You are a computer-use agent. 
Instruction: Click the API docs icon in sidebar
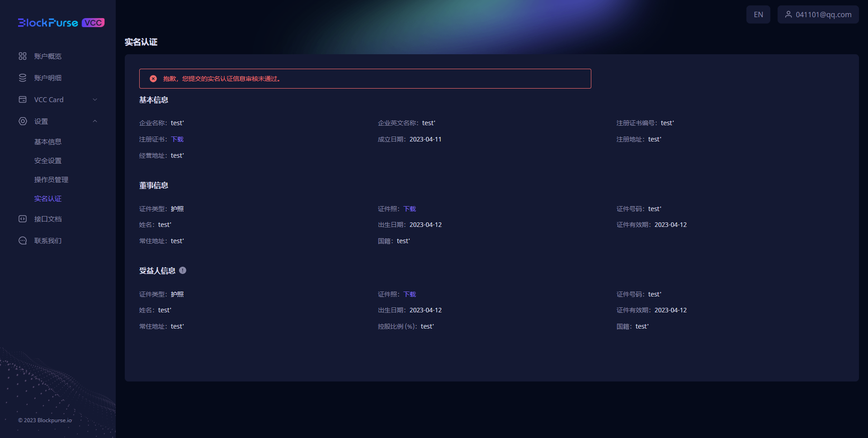coord(23,219)
